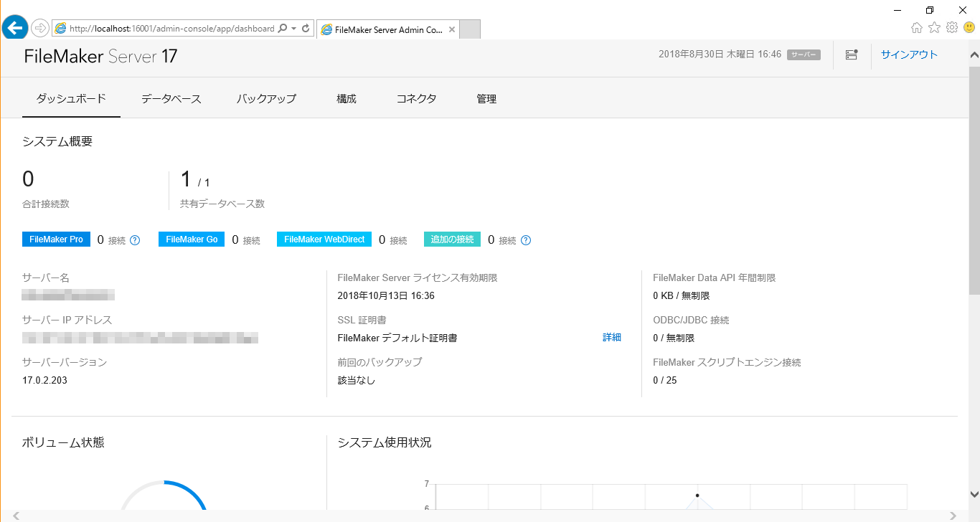Image resolution: width=980 pixels, height=522 pixels.
Task: Click the FileMaker WebDirect connection badge
Action: pyautogui.click(x=324, y=239)
